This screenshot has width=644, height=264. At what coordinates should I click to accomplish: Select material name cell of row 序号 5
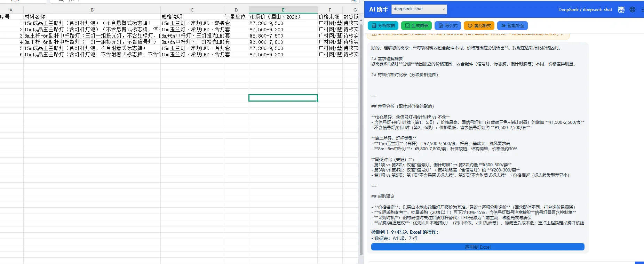coord(92,48)
